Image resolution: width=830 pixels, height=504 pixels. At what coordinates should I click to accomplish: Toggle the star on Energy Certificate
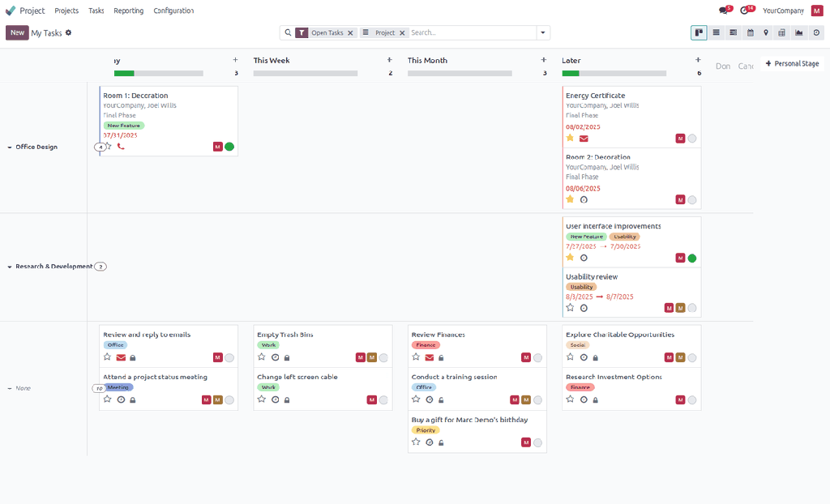click(570, 139)
